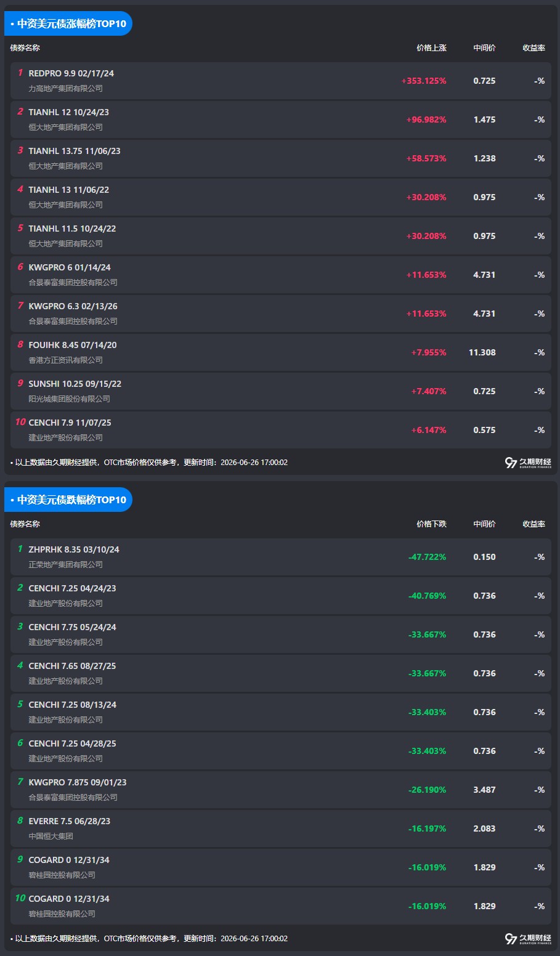Click the +6.147% price gain value
The width and height of the screenshot is (560, 956).
coord(429,430)
